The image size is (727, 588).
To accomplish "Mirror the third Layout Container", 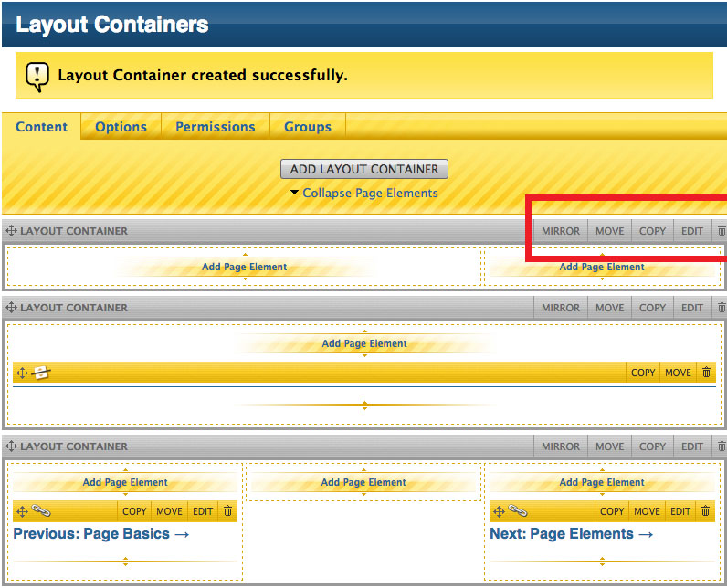I will point(561,446).
